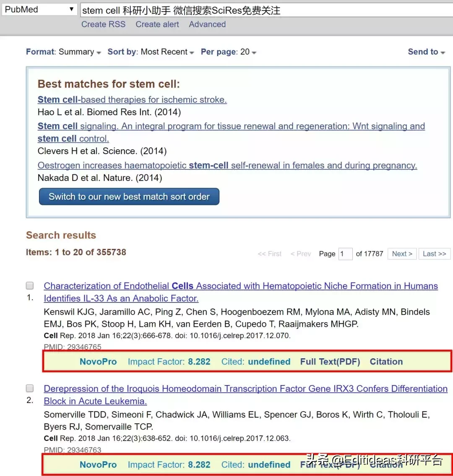Click the page number input field
453x476 pixels.
click(345, 254)
